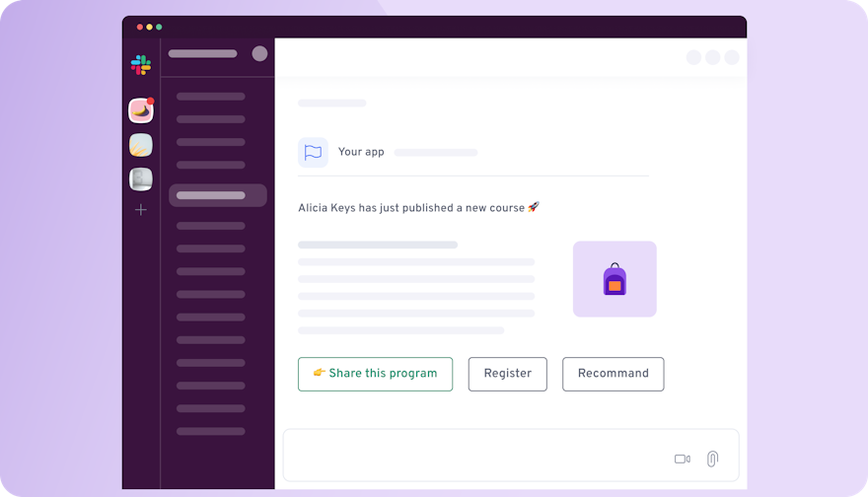Click the Your app sender name

[361, 152]
